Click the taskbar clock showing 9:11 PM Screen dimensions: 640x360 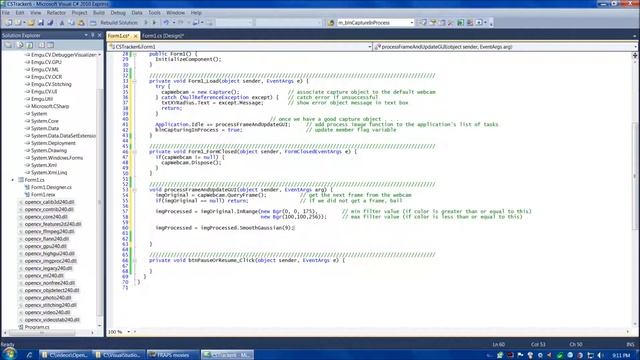click(x=622, y=355)
